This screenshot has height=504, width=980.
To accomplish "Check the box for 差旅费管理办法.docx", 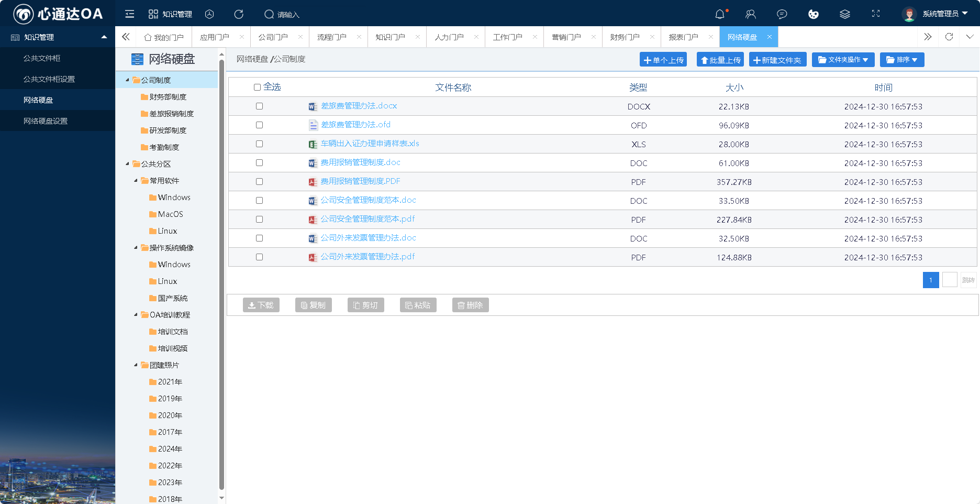I will (x=259, y=106).
